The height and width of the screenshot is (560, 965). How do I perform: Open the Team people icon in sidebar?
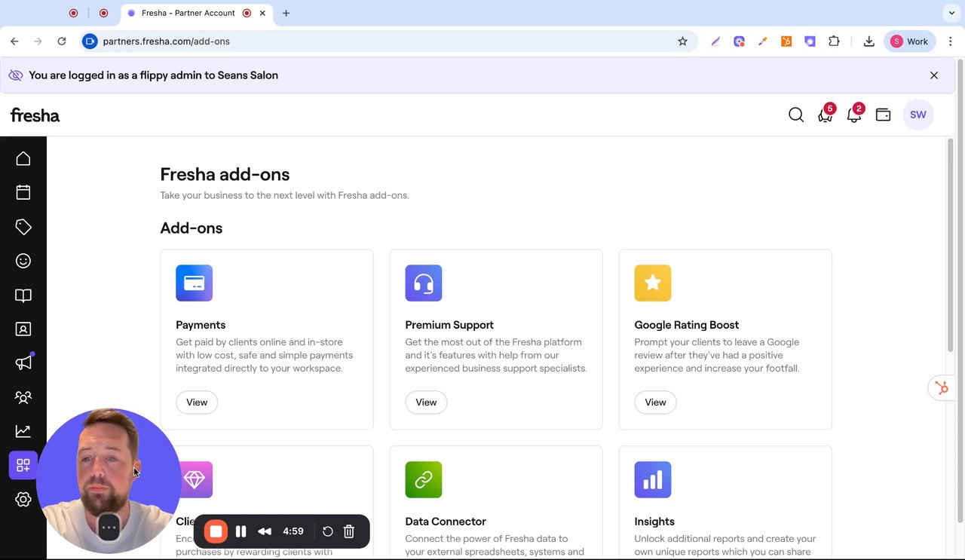23,397
